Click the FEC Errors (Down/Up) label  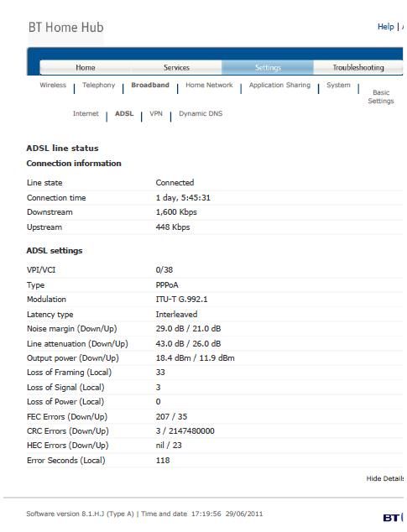tap(67, 417)
